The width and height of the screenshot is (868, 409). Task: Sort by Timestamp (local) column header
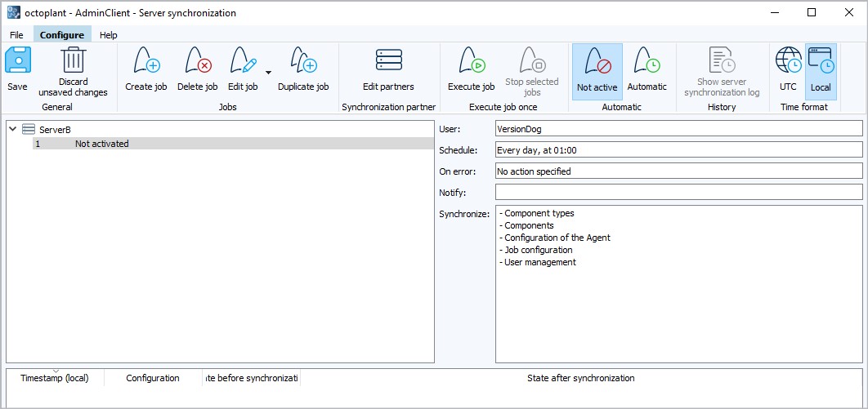pyautogui.click(x=54, y=378)
